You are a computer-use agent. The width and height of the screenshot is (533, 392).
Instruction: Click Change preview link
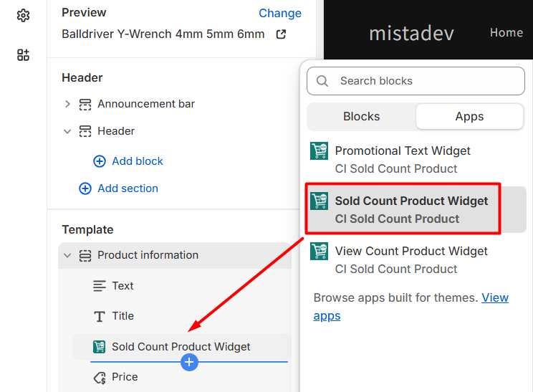(x=279, y=13)
